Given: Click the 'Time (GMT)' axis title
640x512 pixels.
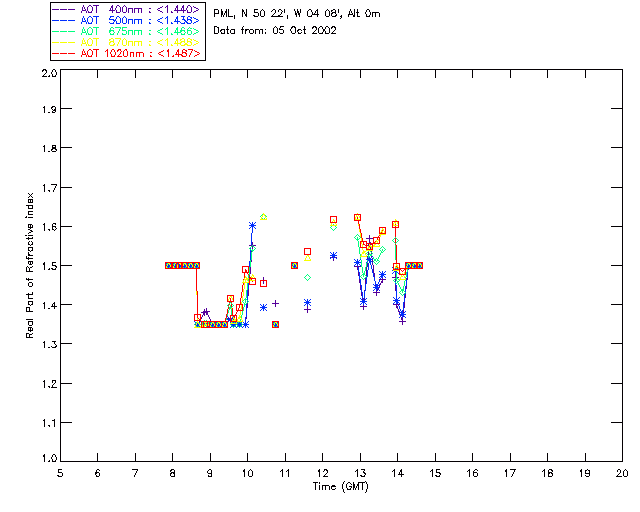Looking at the screenshot, I should coord(341,487).
